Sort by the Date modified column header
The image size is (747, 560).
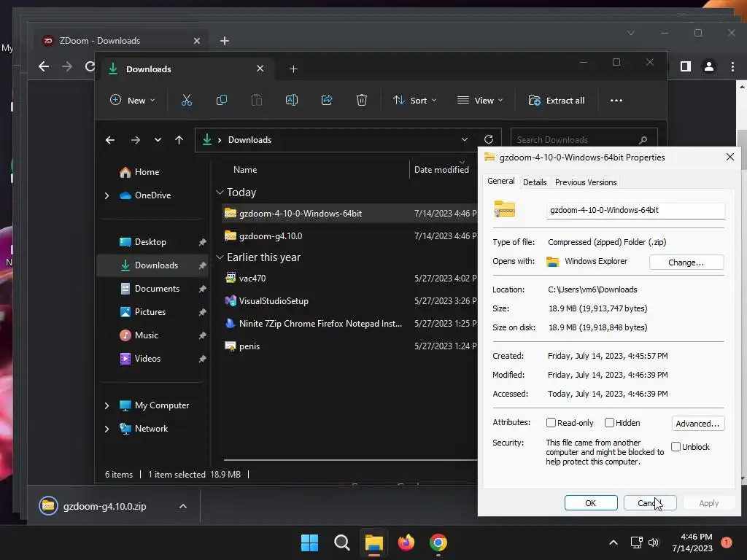(441, 169)
